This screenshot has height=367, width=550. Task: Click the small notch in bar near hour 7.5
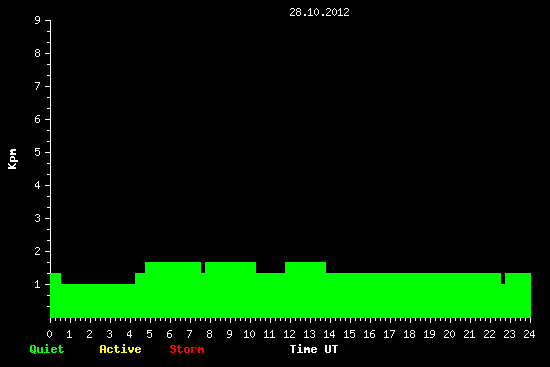203,267
